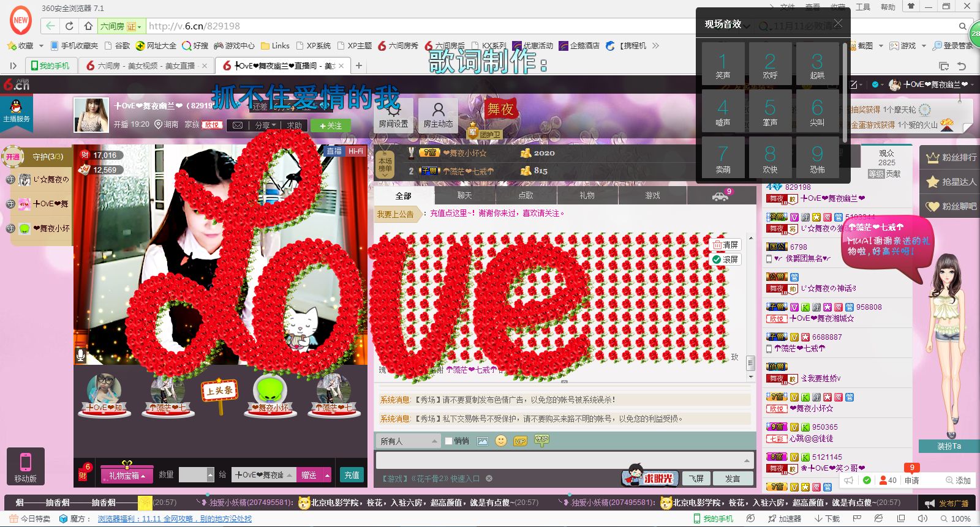Open the smiley emoji picker

pos(501,441)
